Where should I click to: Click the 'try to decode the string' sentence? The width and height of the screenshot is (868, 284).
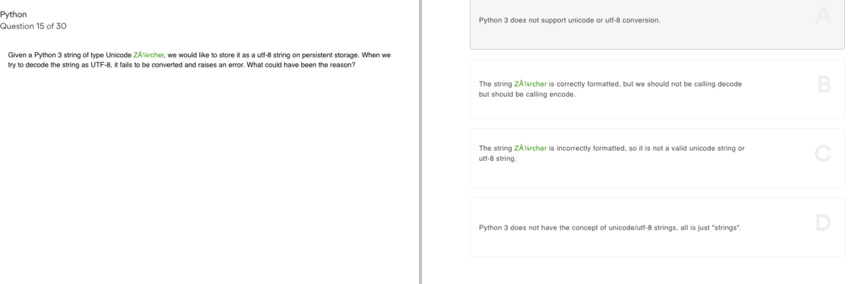coord(181,65)
